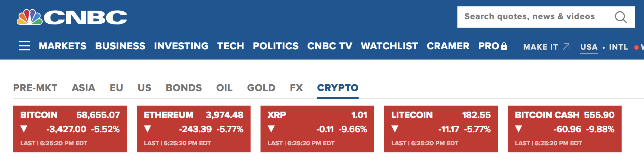
Task: Switch edition to INTL
Action: click(618, 47)
